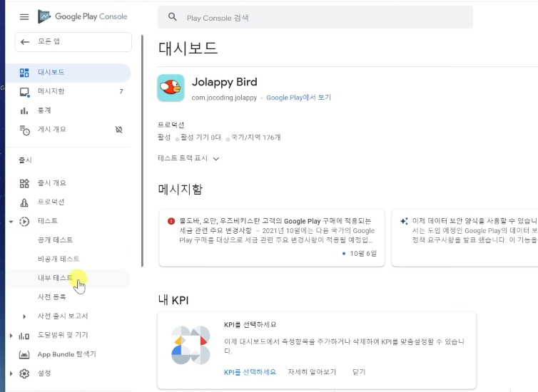Open the 메시지함 menu item
Screen dimensions: 538x392
click(x=68, y=91)
